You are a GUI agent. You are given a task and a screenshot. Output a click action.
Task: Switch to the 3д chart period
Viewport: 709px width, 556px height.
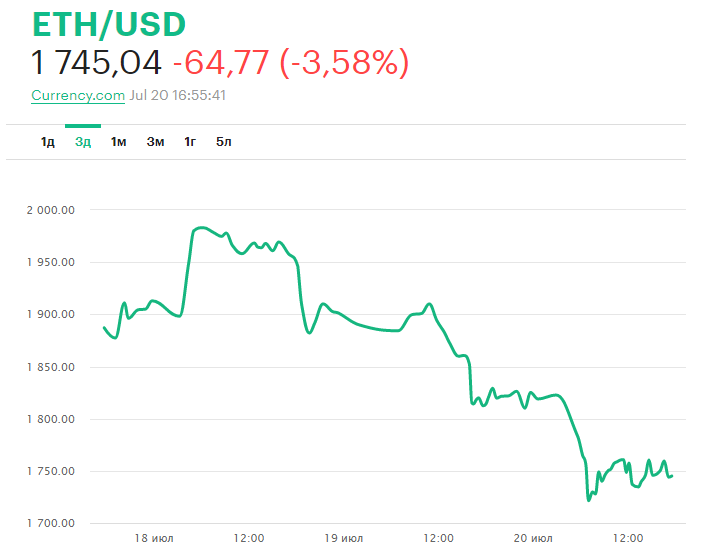[83, 142]
